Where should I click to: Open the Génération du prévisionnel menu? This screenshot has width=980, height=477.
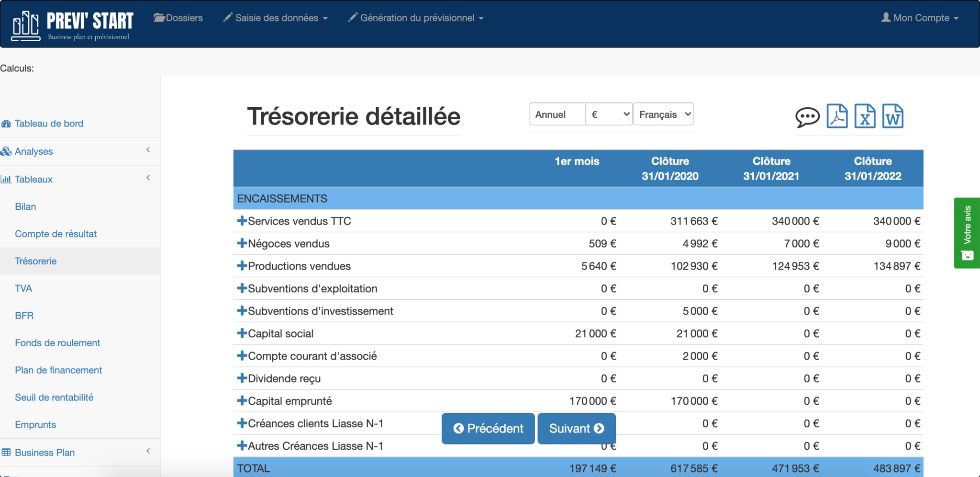click(x=415, y=18)
